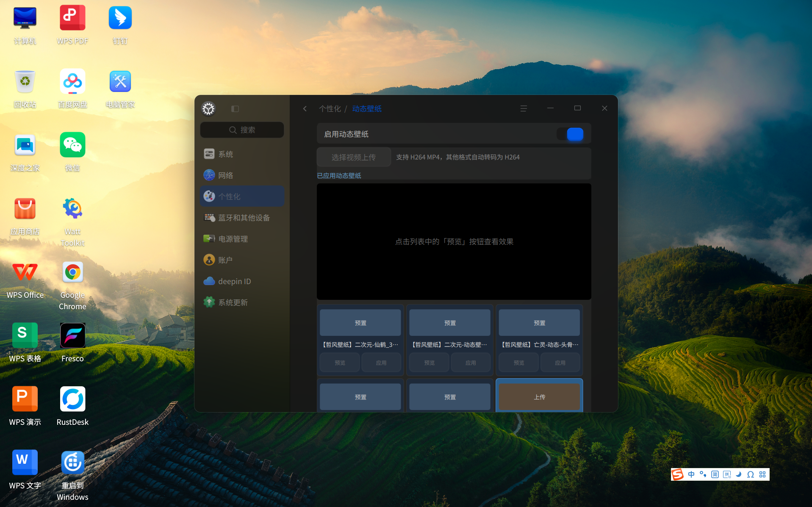The height and width of the screenshot is (507, 812).
Task: Click the 搜索 search field
Action: click(x=242, y=130)
